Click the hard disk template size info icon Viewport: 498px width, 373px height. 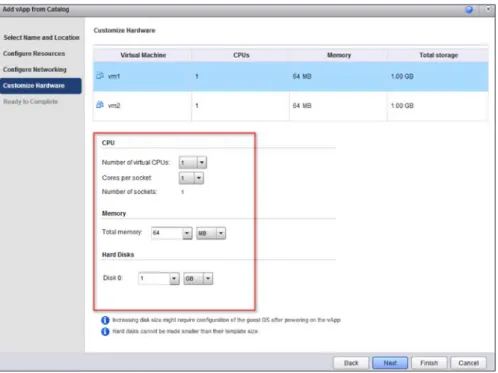105,332
